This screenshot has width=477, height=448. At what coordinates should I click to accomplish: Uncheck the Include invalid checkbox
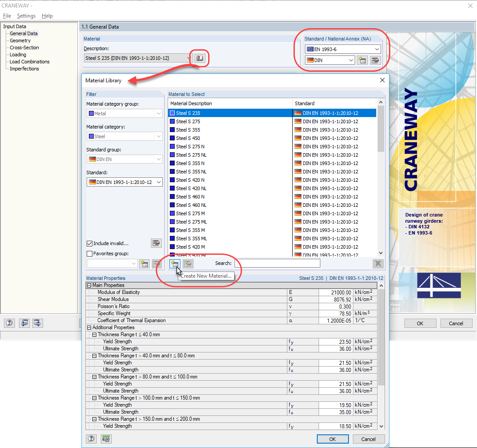(x=89, y=244)
